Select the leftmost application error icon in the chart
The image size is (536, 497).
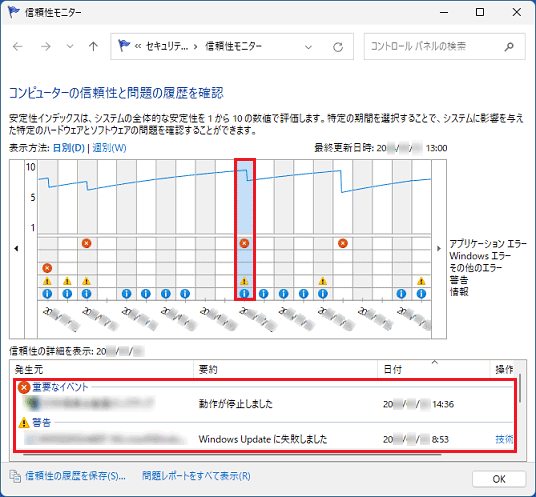(86, 243)
